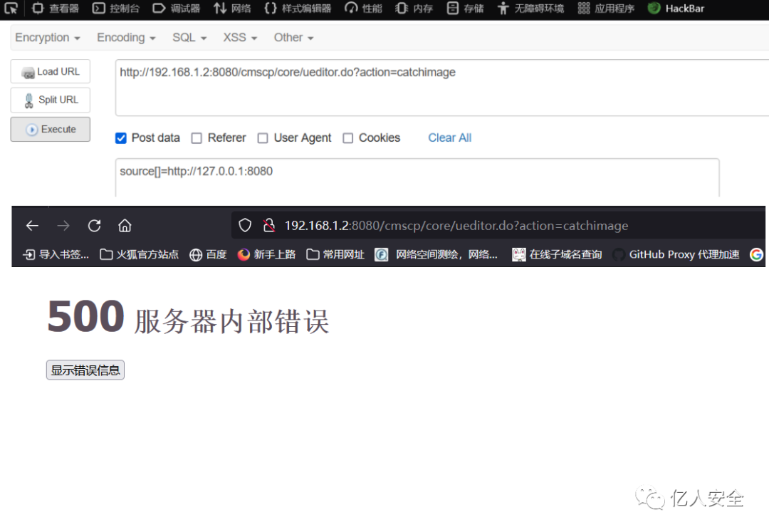Uncheck the Post data checkbox

(121, 138)
